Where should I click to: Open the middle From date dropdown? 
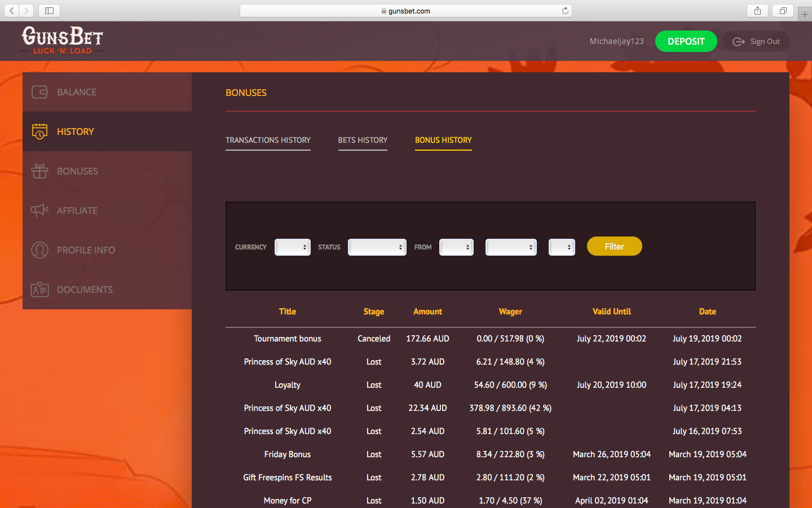[511, 247]
